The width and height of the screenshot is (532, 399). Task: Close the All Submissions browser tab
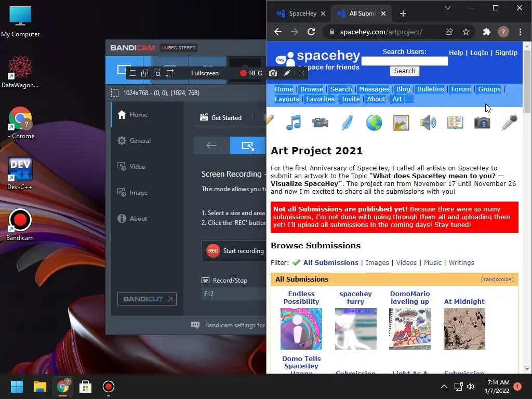[383, 14]
